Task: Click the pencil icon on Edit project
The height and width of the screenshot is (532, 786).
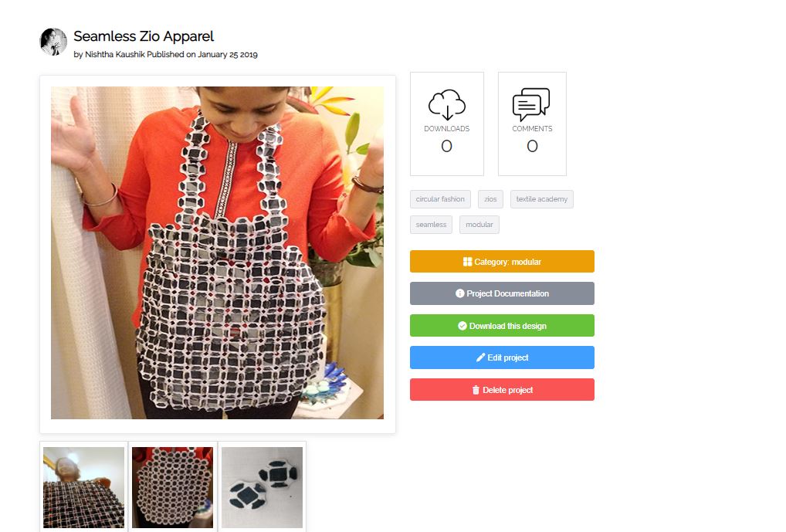Action: click(x=481, y=357)
